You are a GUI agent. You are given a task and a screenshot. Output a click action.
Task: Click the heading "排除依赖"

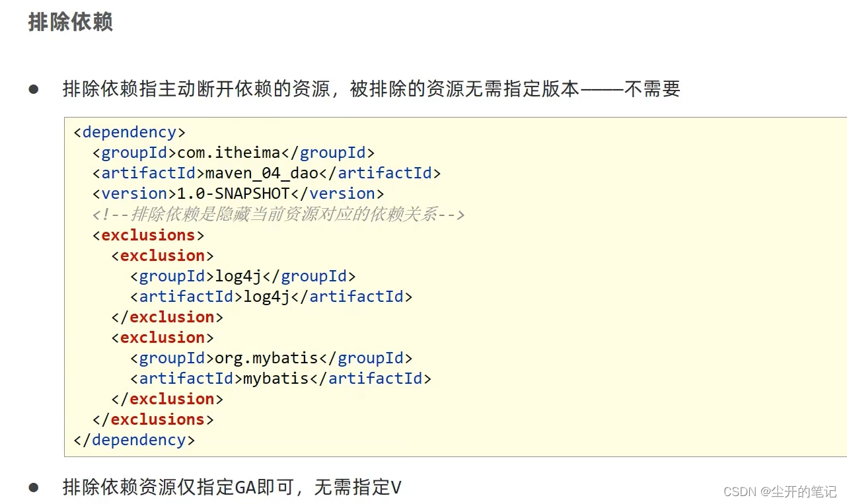[71, 21]
